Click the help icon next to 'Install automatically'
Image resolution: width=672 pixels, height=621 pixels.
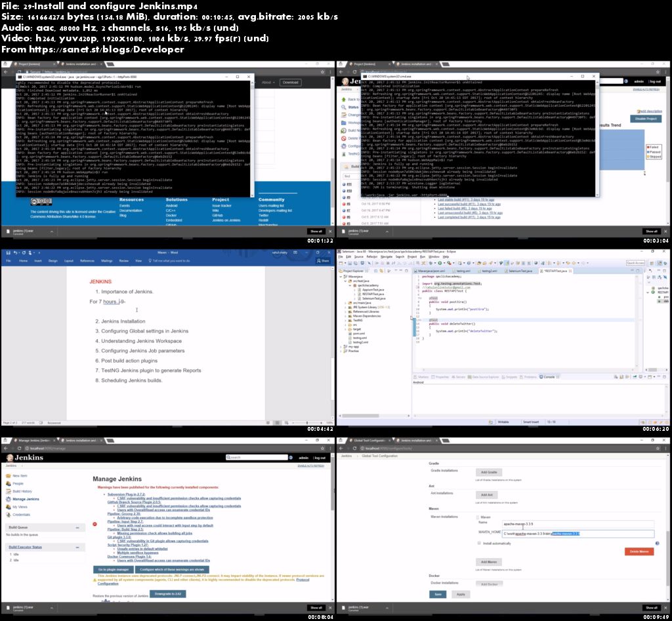pos(657,543)
